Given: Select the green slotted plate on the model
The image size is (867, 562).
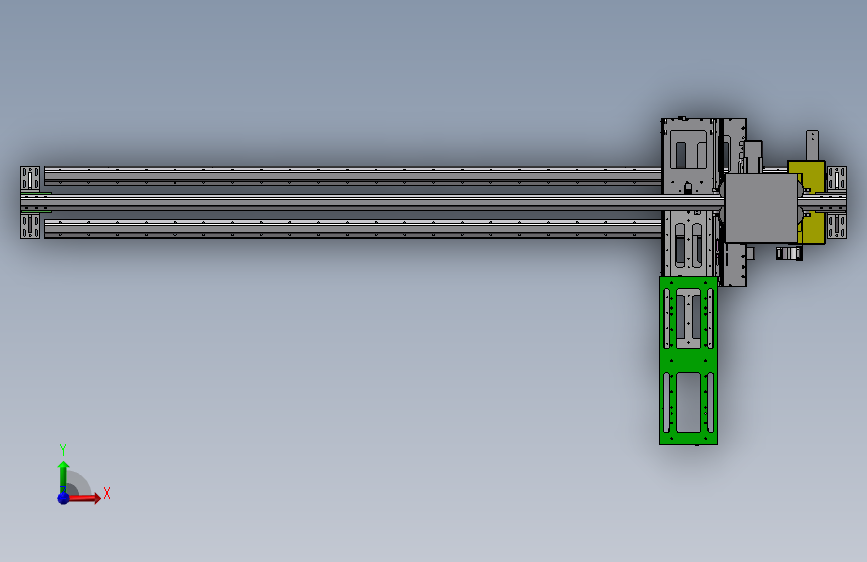Looking at the screenshot, I should [688, 361].
